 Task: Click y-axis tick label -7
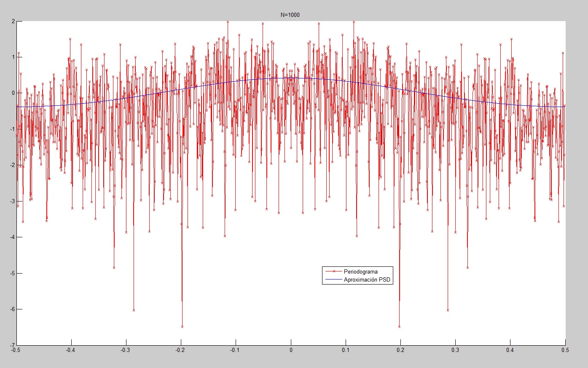point(12,345)
